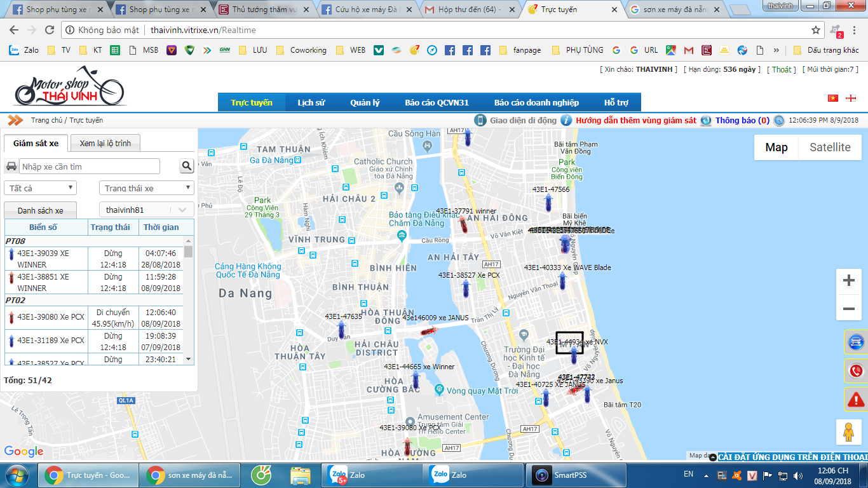
Task: Reload the page with refresh button
Action: click(x=50, y=30)
